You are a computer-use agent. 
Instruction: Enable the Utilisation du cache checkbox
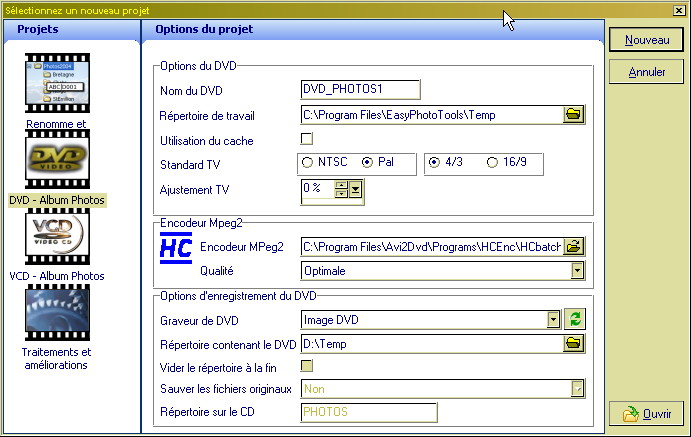[x=307, y=138]
